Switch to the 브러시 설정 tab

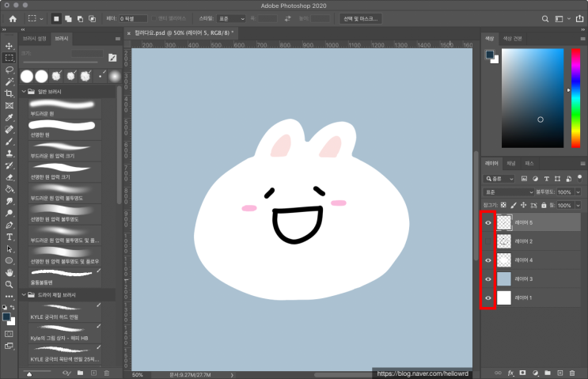point(35,39)
